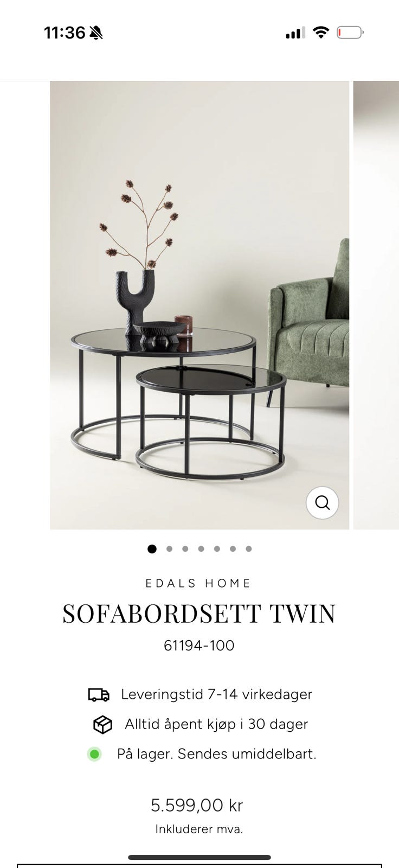Tap the green in-stock status dot

coord(94,754)
